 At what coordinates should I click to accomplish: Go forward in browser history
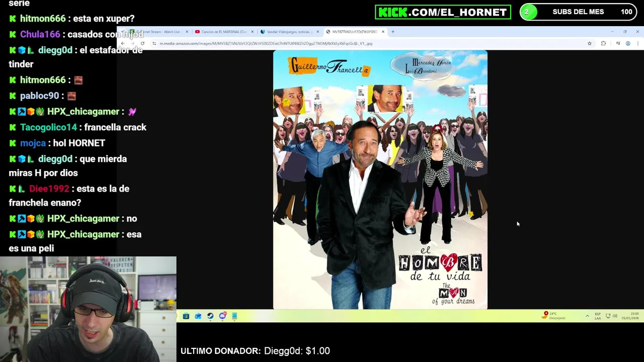[132, 44]
